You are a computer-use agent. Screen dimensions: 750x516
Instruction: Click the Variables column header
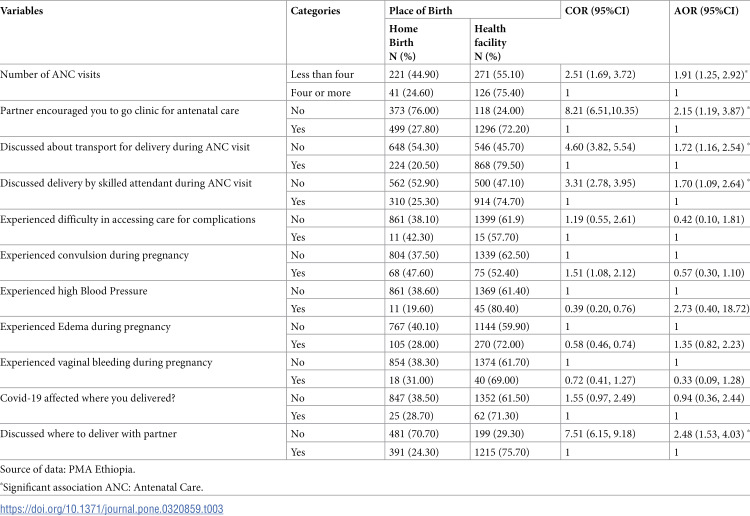(22, 11)
